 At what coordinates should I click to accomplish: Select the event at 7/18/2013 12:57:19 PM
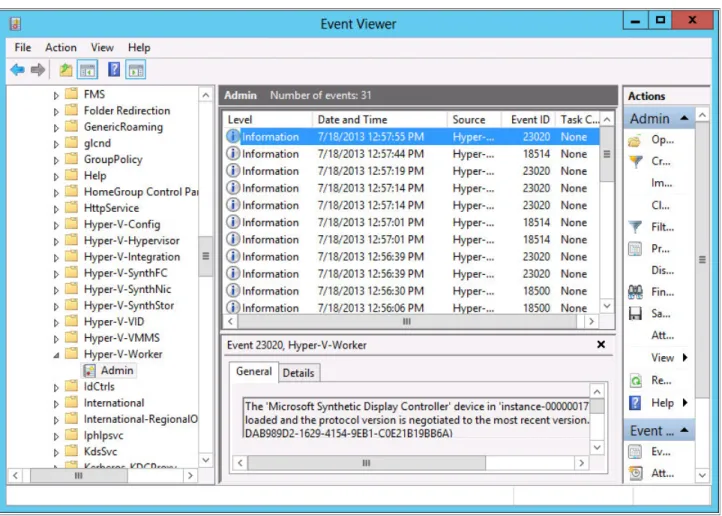[411, 171]
